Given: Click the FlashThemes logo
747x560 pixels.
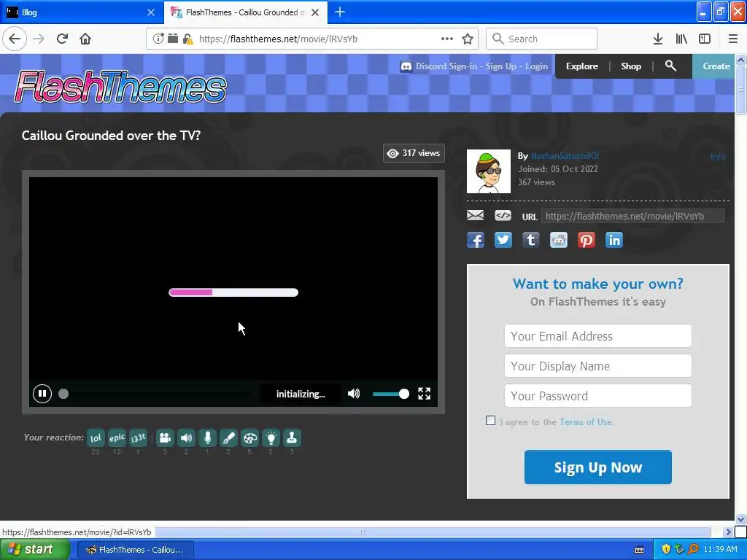Looking at the screenshot, I should (120, 86).
